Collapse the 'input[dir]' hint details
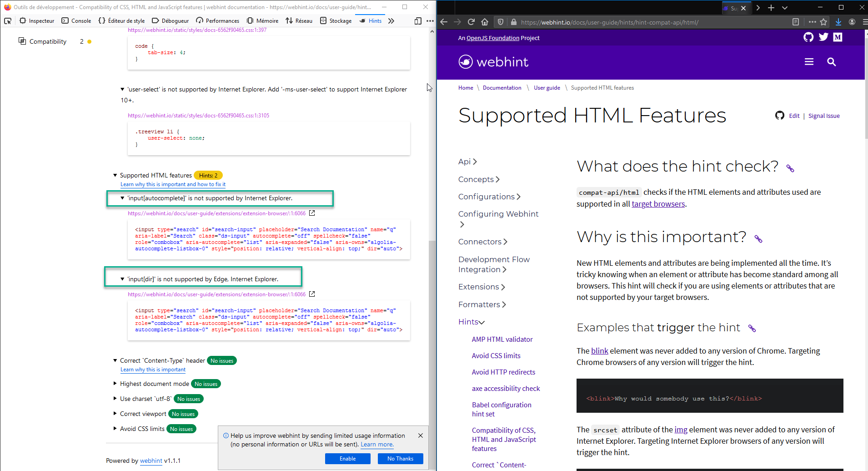 (122, 279)
